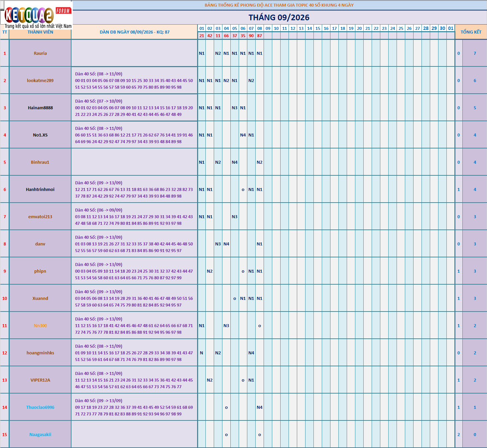Click result 42 under day 02
This screenshot has height=448, width=487.
tap(210, 36)
